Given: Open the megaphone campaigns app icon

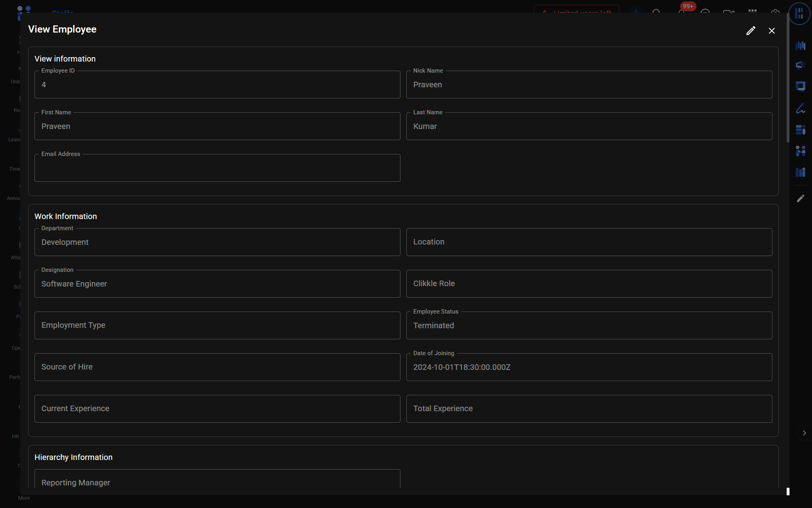Looking at the screenshot, I should 800,65.
